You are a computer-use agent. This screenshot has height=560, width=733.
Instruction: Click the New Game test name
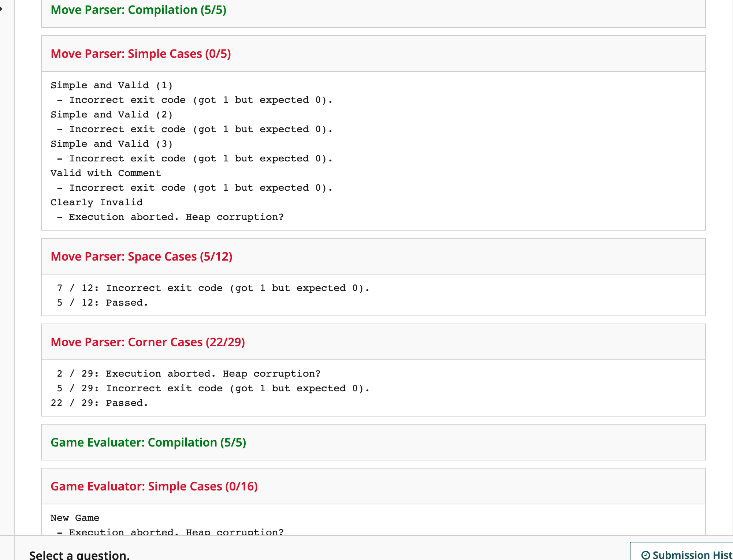click(75, 518)
